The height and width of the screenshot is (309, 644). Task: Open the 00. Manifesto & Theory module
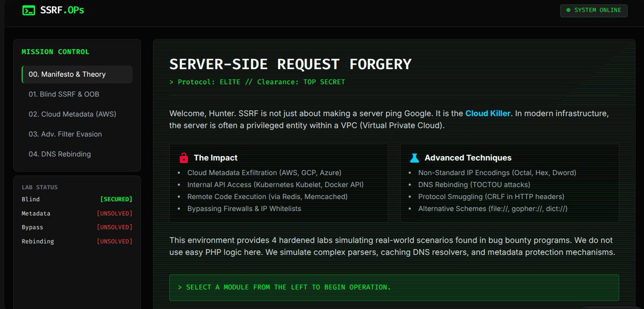tap(77, 75)
